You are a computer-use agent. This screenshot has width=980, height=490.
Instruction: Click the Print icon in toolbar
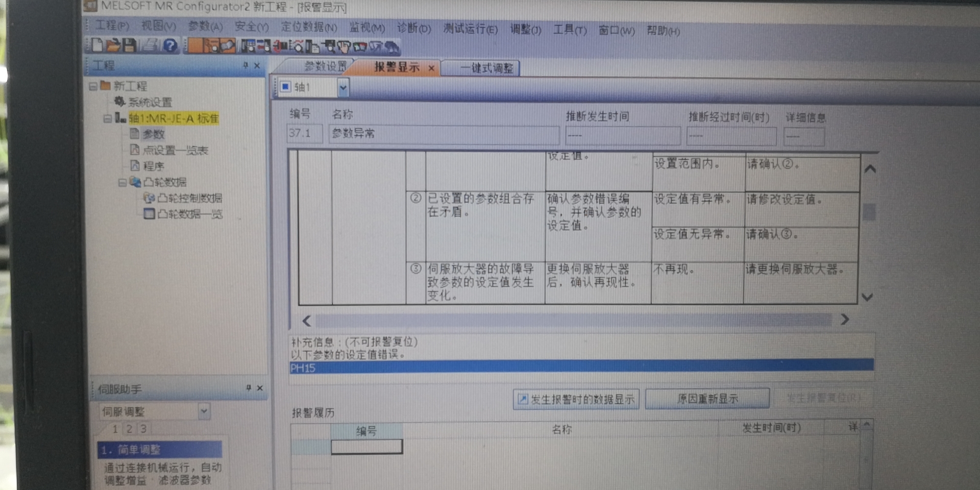(x=150, y=45)
